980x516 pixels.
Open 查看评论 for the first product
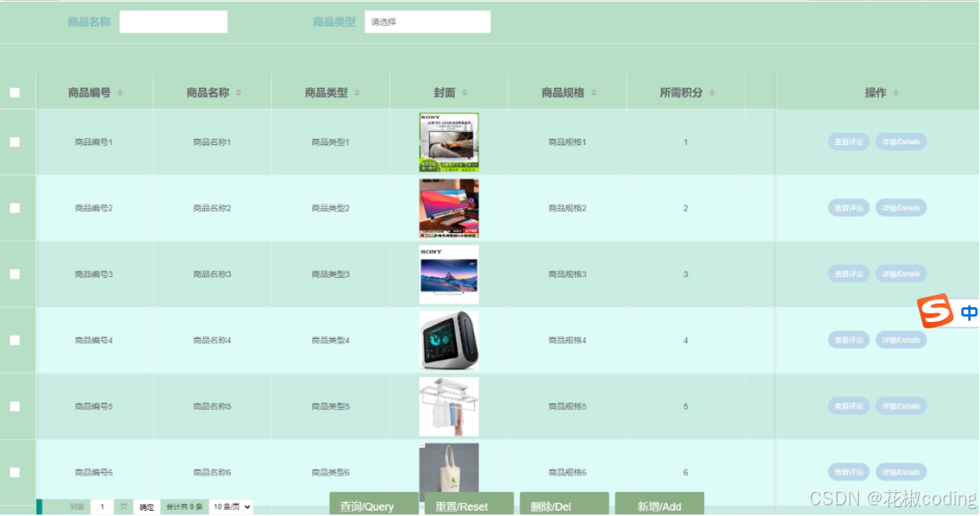pyautogui.click(x=848, y=142)
